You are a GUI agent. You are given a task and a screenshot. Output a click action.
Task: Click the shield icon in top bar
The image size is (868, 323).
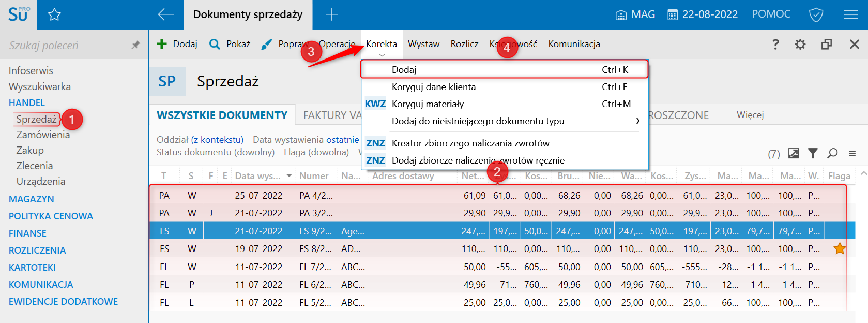tap(816, 14)
